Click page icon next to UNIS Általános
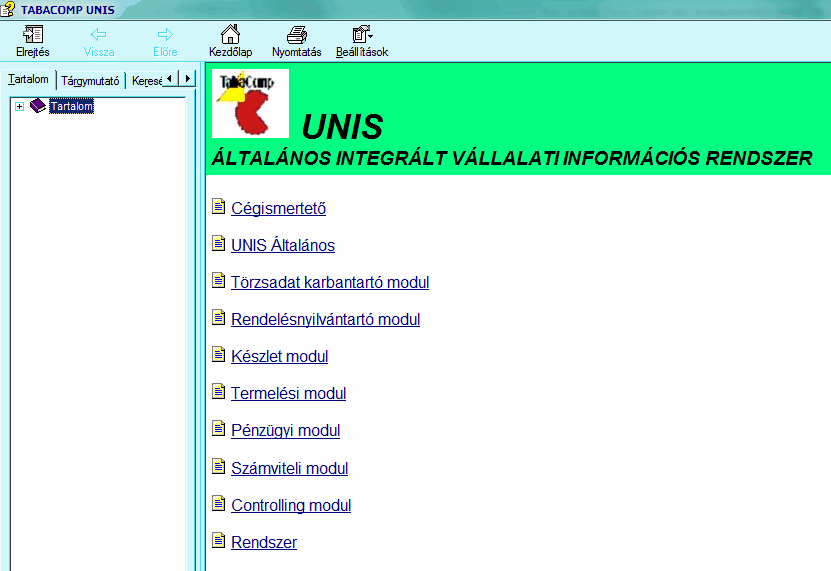The image size is (831, 571). (x=218, y=243)
